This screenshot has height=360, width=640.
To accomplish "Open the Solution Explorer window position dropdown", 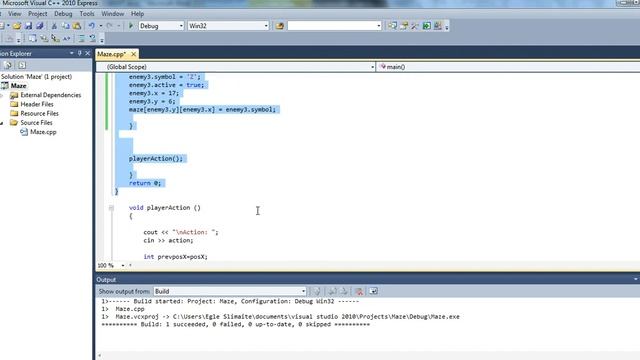I will pos(71,53).
